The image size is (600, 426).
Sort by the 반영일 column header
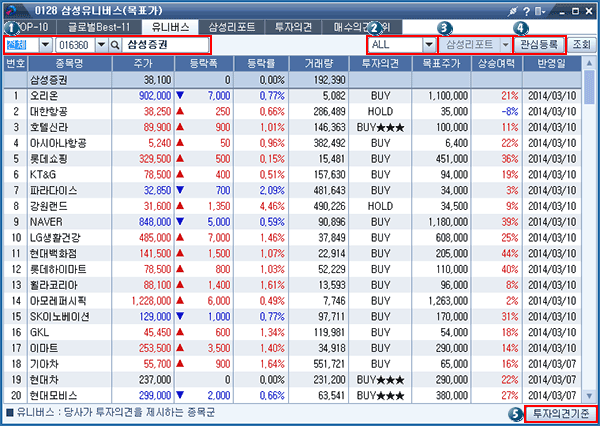[x=551, y=64]
